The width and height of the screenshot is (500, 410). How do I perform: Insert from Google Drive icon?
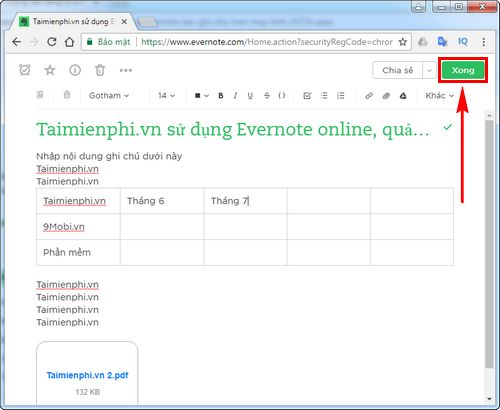(403, 96)
